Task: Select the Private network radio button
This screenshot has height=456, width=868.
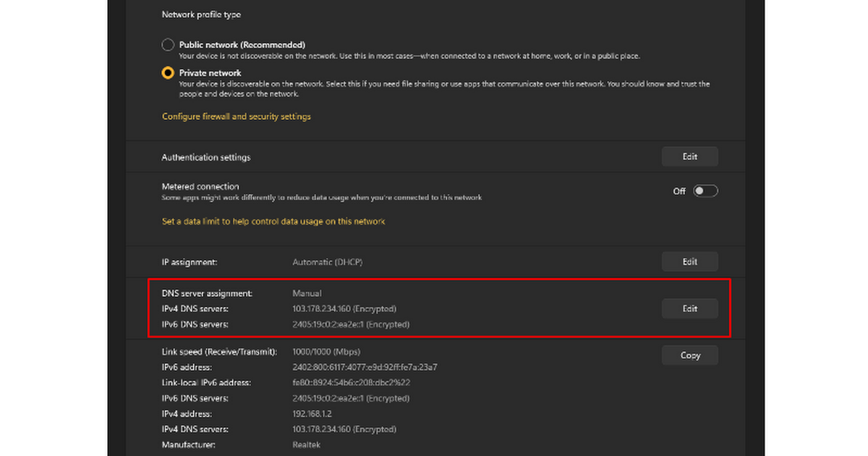Action: (168, 73)
